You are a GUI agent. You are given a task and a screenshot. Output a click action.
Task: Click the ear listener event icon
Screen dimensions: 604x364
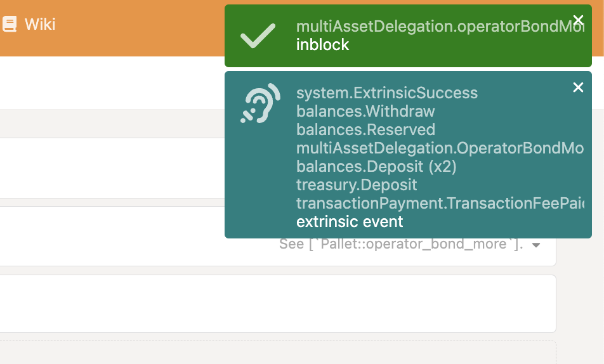pos(260,103)
